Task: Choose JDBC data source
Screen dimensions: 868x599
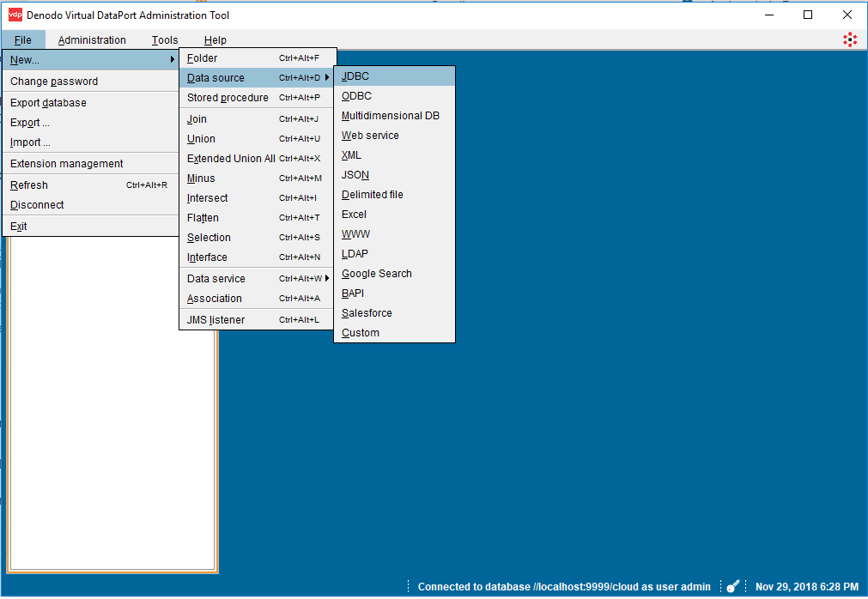Action: (x=395, y=76)
